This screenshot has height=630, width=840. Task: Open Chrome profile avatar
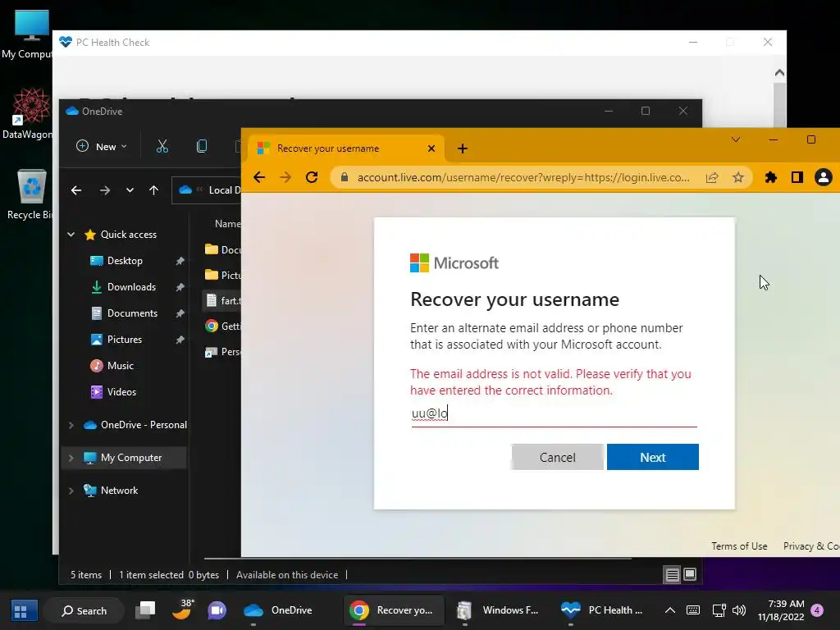pyautogui.click(x=824, y=177)
